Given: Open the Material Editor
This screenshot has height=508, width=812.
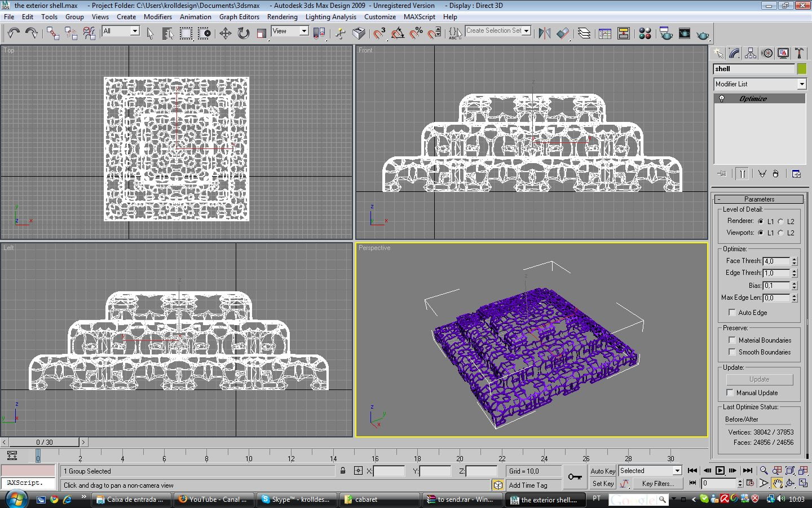Looking at the screenshot, I should pos(645,33).
